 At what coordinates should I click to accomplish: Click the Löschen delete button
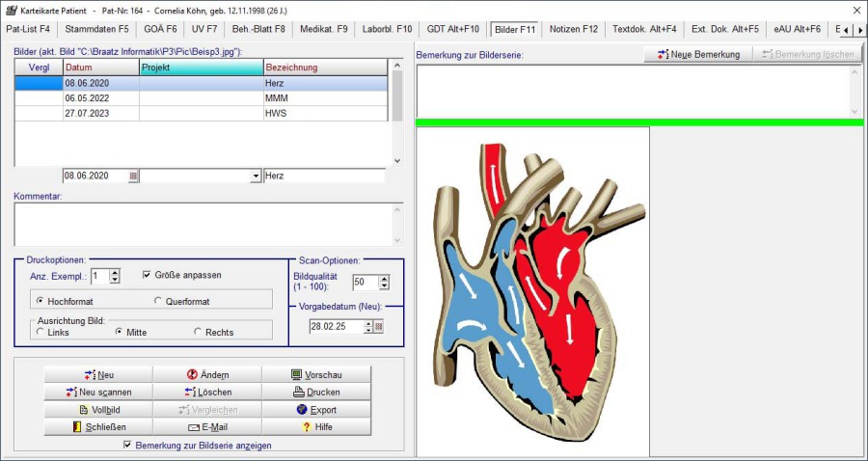pyautogui.click(x=206, y=393)
